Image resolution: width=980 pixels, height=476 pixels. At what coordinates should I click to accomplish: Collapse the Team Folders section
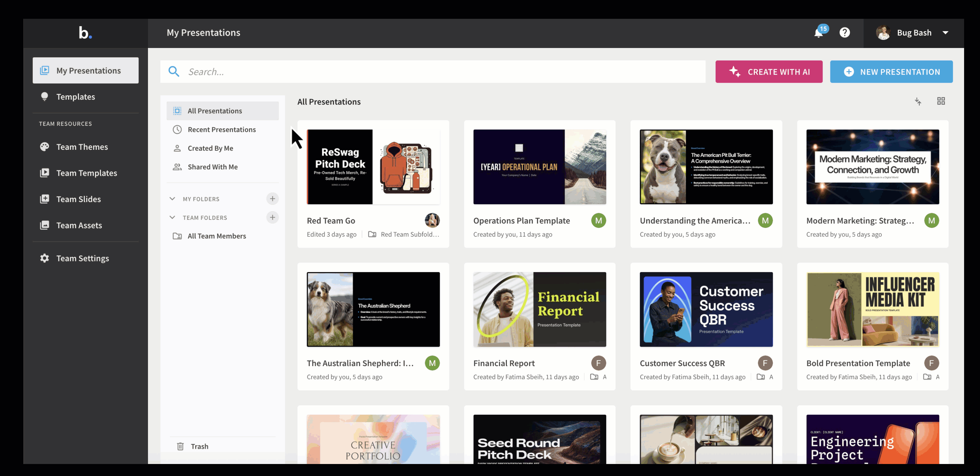tap(172, 218)
